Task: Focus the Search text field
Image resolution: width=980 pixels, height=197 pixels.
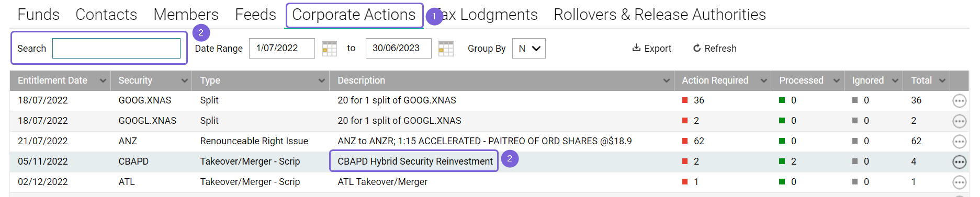Action: click(x=116, y=49)
